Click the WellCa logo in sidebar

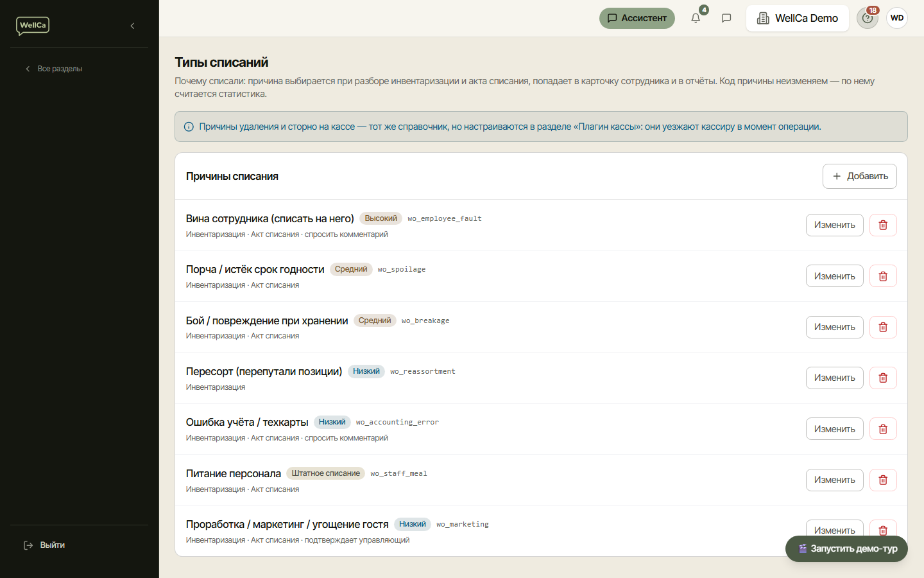[x=33, y=26]
